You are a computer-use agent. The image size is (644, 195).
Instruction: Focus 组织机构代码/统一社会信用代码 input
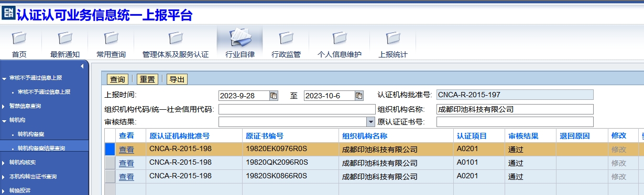(297, 109)
